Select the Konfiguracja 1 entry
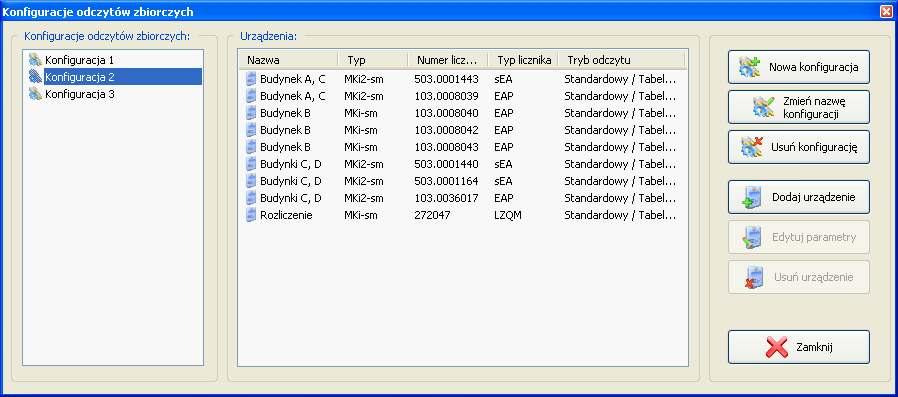 click(80, 60)
